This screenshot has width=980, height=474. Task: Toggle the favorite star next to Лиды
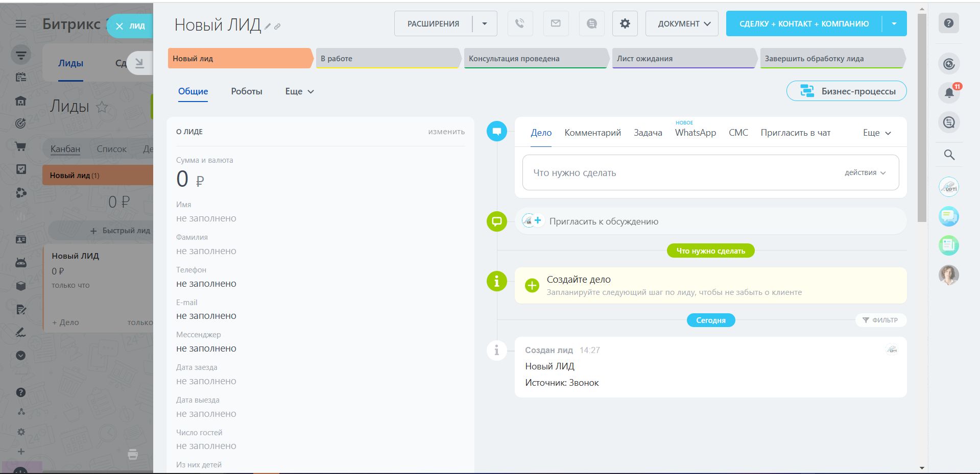tap(102, 107)
